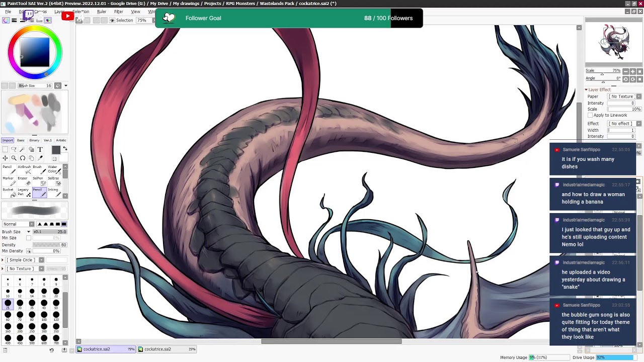Open the Ruler menu
The height and width of the screenshot is (362, 644).
[x=102, y=12]
